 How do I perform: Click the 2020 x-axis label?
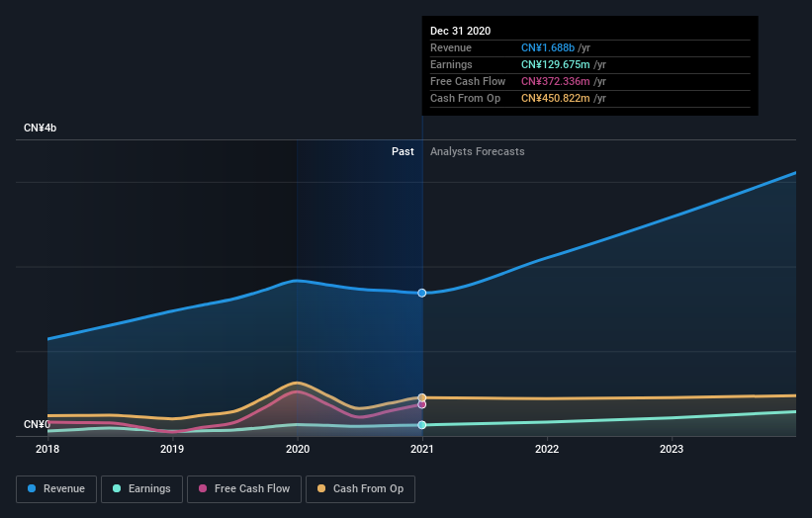coord(298,449)
